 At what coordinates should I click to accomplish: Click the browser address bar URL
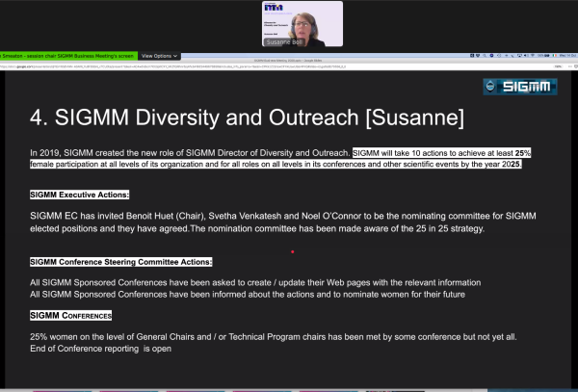[x=173, y=66]
